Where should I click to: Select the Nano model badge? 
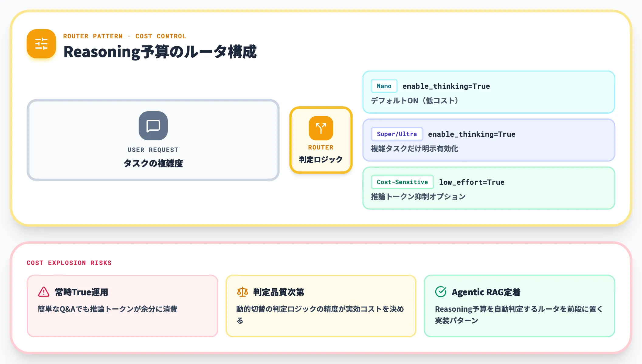pyautogui.click(x=384, y=86)
